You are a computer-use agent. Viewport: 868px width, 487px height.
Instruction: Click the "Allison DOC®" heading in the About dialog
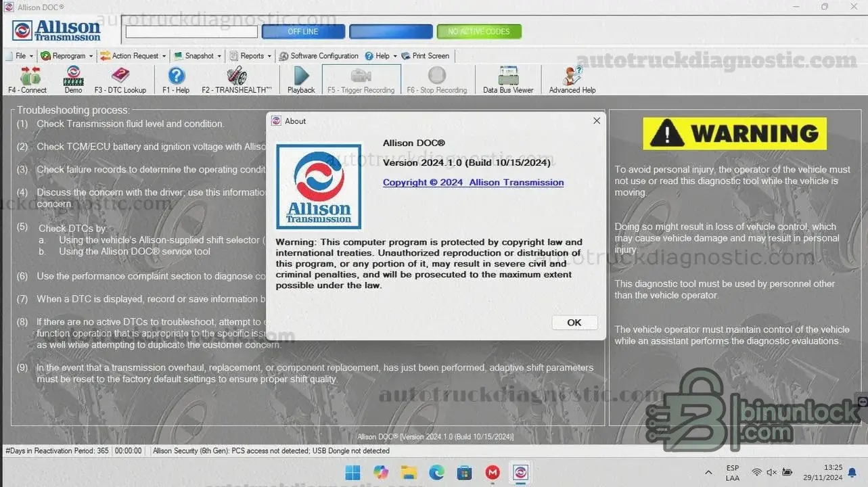414,143
